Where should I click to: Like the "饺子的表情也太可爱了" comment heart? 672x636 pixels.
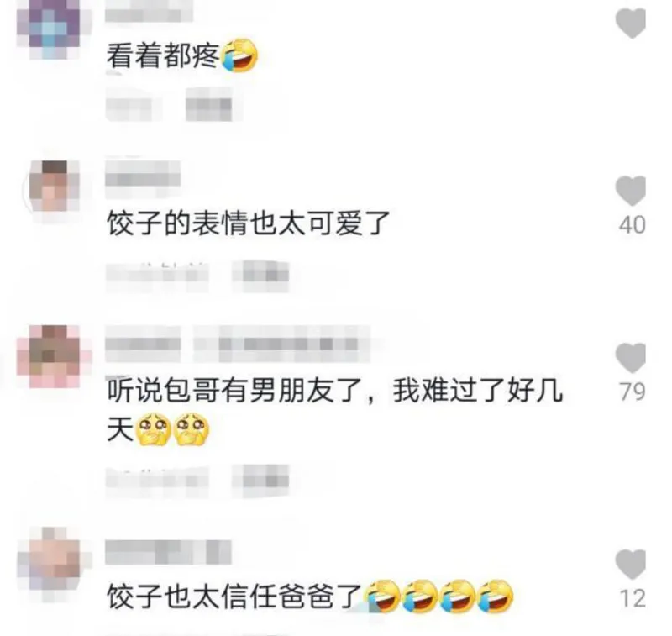point(631,192)
